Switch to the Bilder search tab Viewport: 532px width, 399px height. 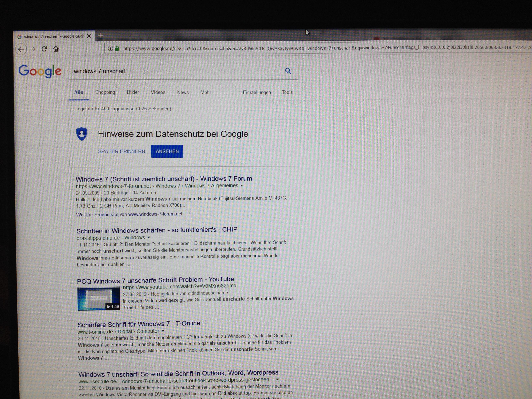point(133,92)
